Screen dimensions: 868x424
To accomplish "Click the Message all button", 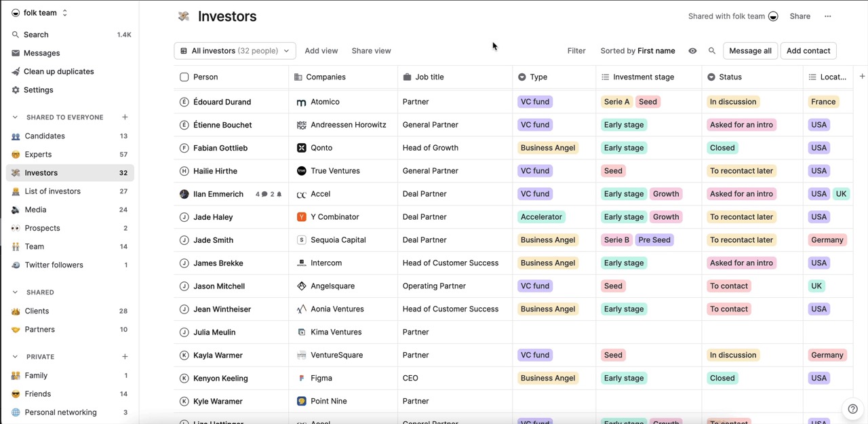I will click(750, 51).
